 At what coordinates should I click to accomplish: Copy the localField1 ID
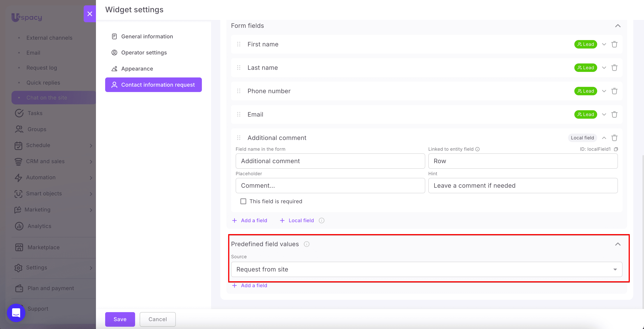pyautogui.click(x=616, y=149)
